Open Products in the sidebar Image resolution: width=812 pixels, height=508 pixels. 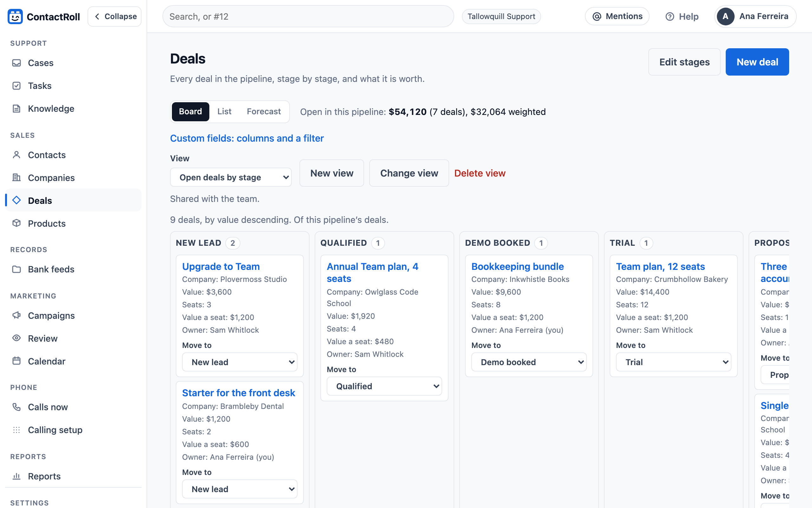click(x=73, y=224)
